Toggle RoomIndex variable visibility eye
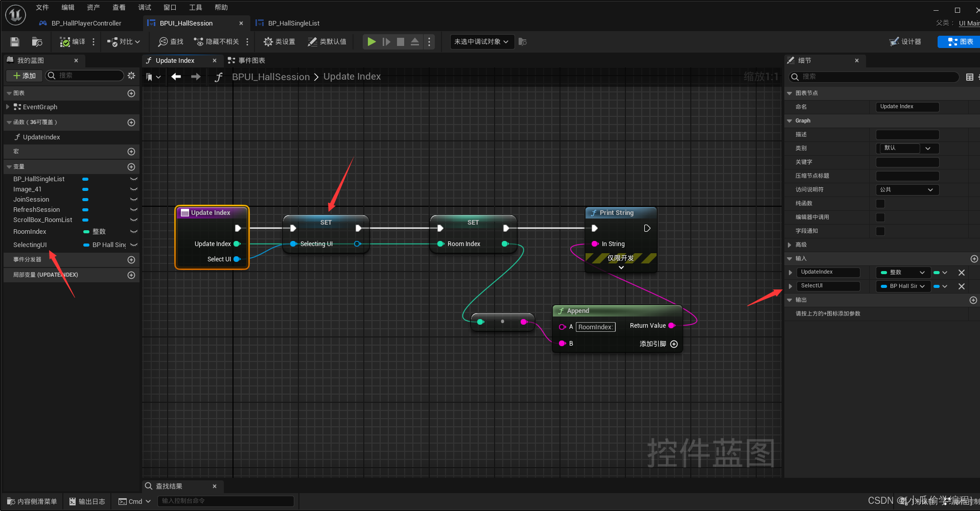This screenshot has width=980, height=511. pos(134,232)
